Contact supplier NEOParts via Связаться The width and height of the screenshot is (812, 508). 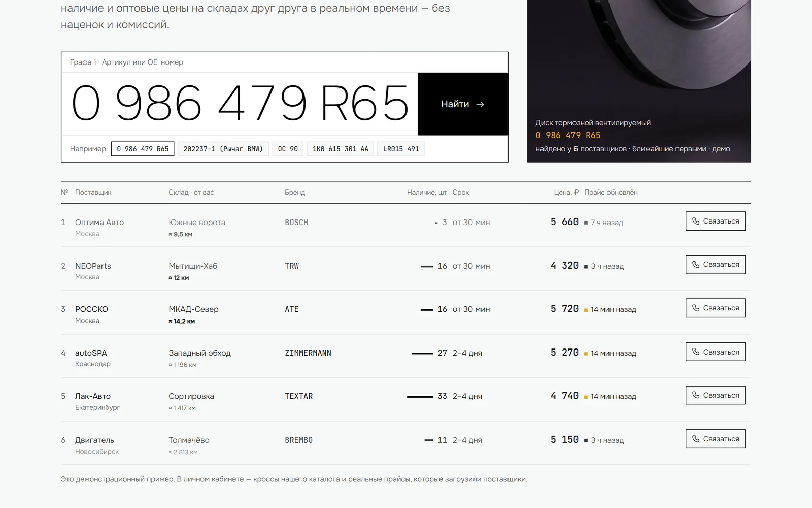(x=715, y=265)
